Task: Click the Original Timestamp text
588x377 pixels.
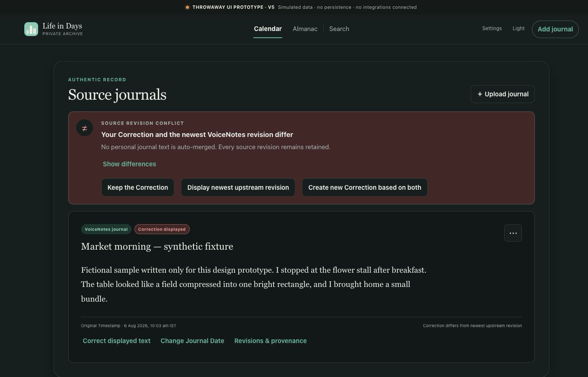Action: pyautogui.click(x=129, y=325)
